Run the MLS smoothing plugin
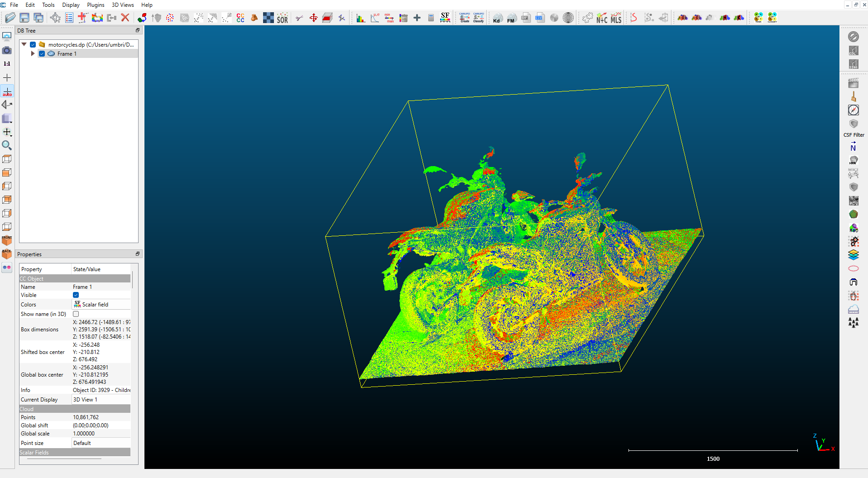Screen dimensions: 868x478 pos(616,18)
